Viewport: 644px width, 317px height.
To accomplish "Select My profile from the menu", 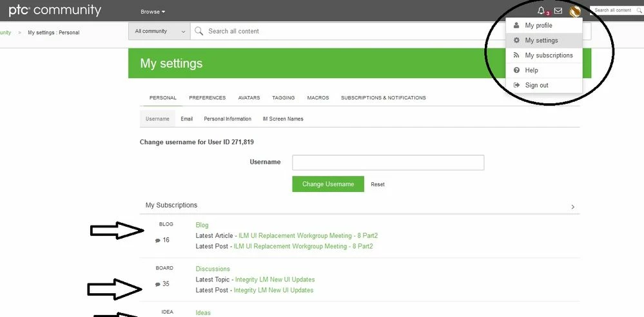I will pyautogui.click(x=544, y=26).
